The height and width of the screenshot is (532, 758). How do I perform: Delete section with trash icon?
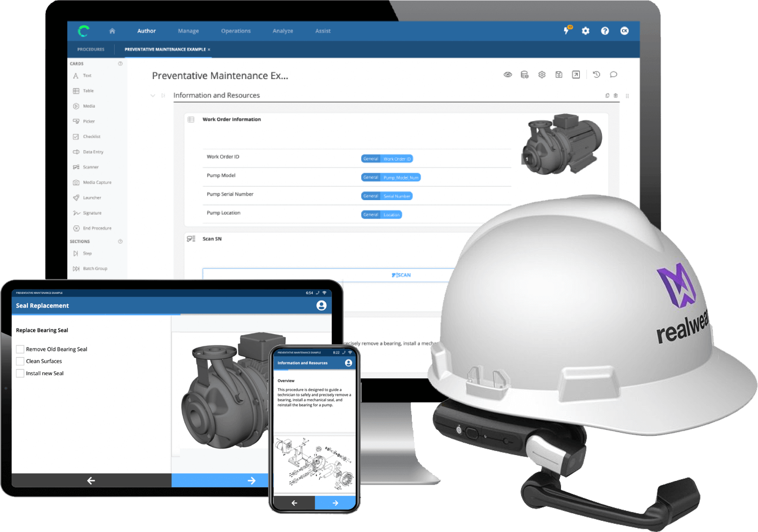pos(616,96)
